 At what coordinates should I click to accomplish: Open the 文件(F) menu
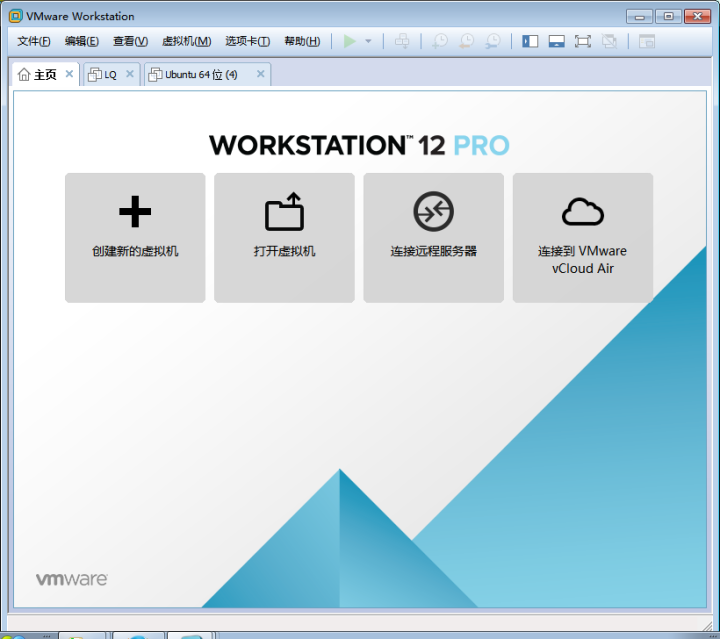34,41
